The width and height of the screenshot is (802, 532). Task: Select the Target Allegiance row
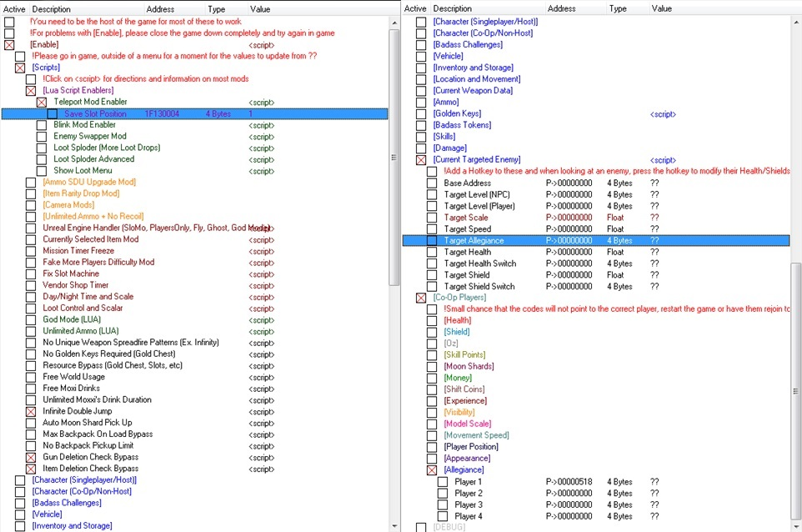click(x=474, y=241)
